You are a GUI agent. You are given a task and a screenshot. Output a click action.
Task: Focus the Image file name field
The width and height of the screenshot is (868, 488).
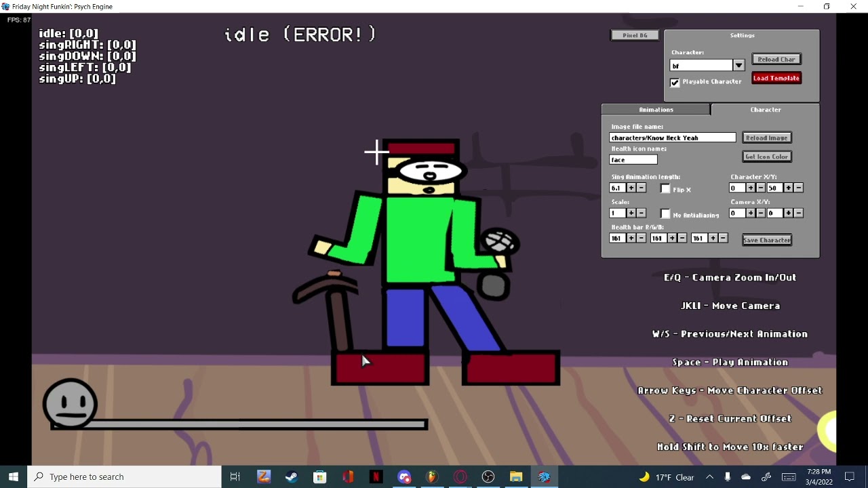(672, 138)
